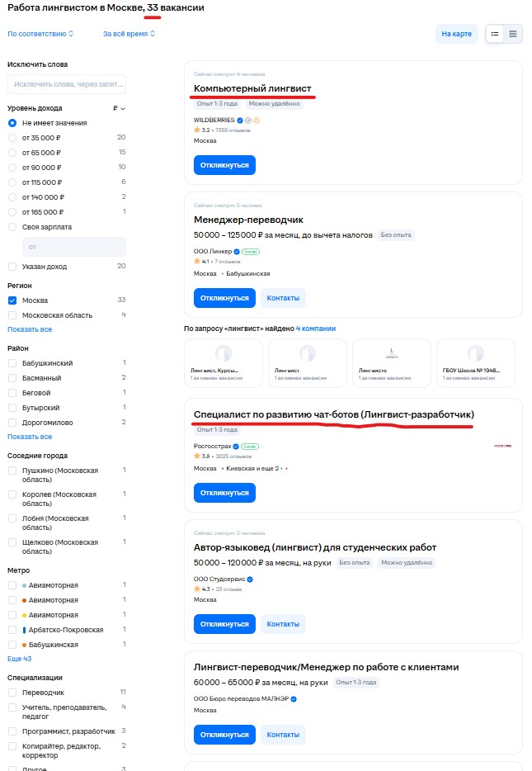Click the ООО Студсервис verified badge
The image size is (532, 771).
[x=250, y=579]
